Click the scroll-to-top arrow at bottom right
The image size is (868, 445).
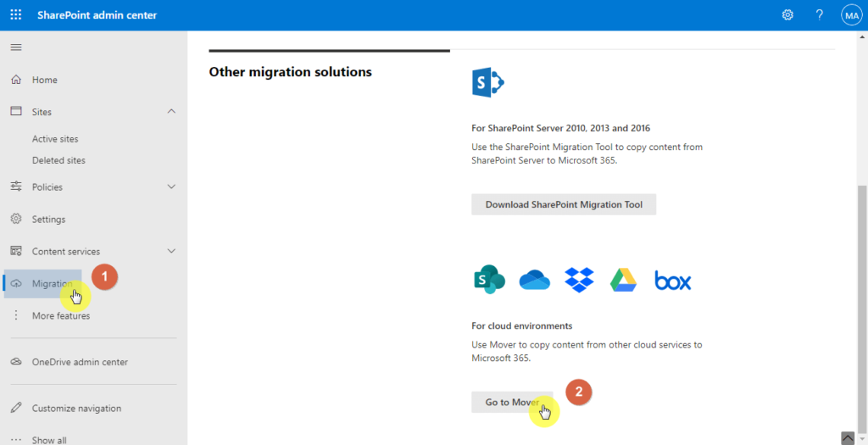pyautogui.click(x=848, y=438)
